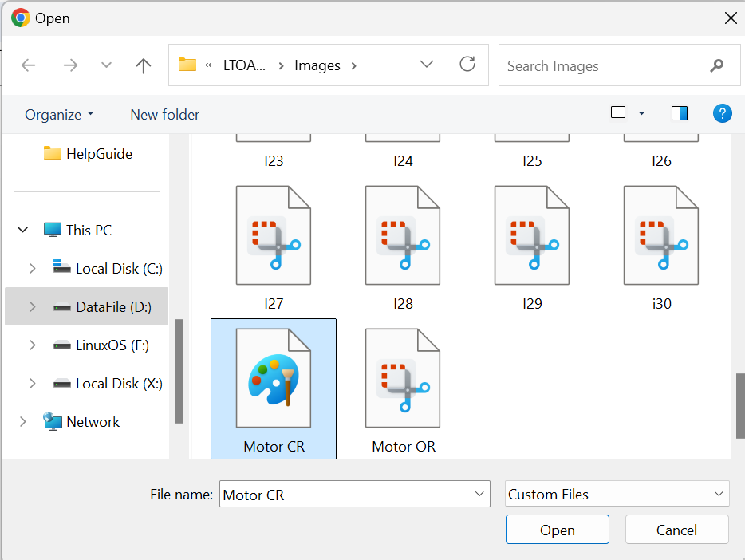Viewport: 745px width, 560px height.
Task: Click the blue help question mark icon
Action: point(722,113)
